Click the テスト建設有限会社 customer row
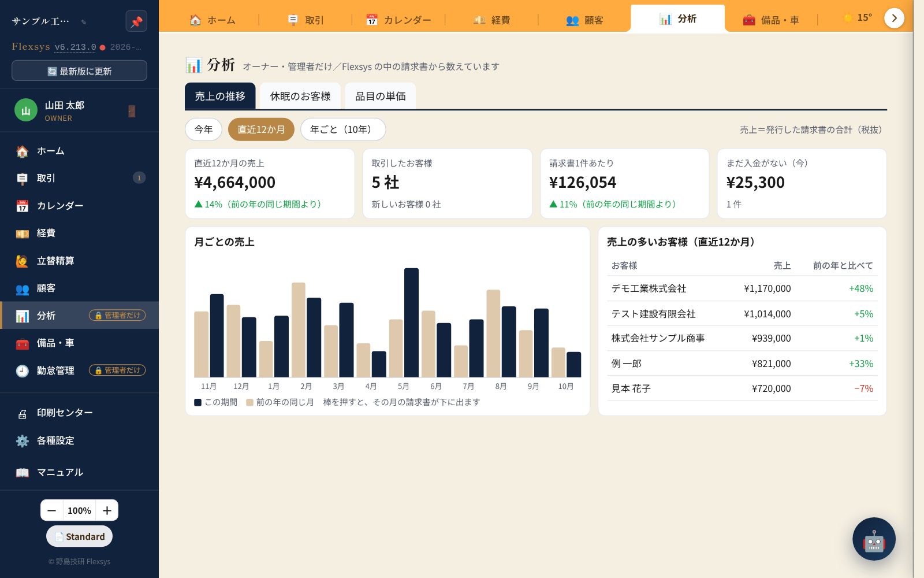The image size is (924, 578). pos(742,314)
